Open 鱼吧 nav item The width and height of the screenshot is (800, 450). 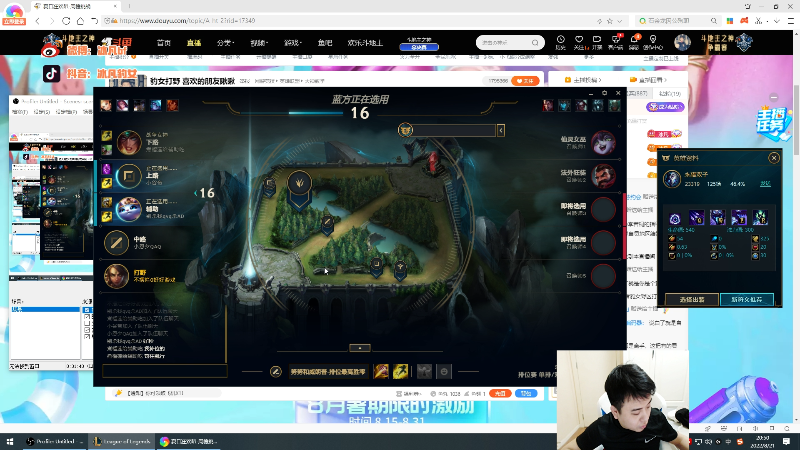tap(324, 43)
